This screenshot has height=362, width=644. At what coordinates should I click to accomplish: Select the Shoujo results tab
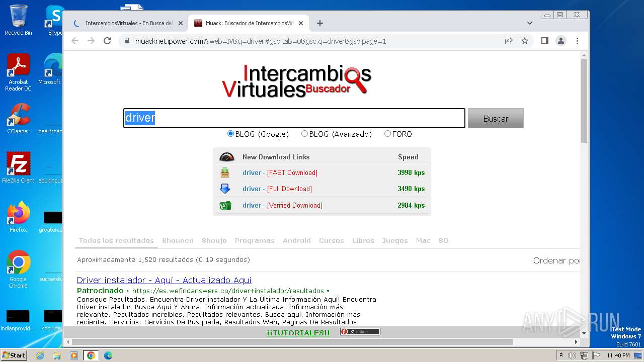(x=214, y=240)
